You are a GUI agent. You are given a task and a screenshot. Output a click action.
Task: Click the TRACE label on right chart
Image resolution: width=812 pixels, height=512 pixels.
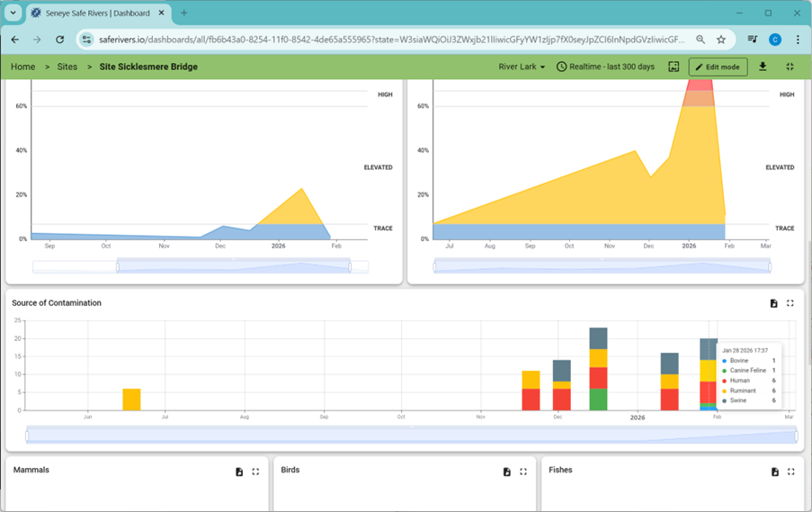pos(784,229)
